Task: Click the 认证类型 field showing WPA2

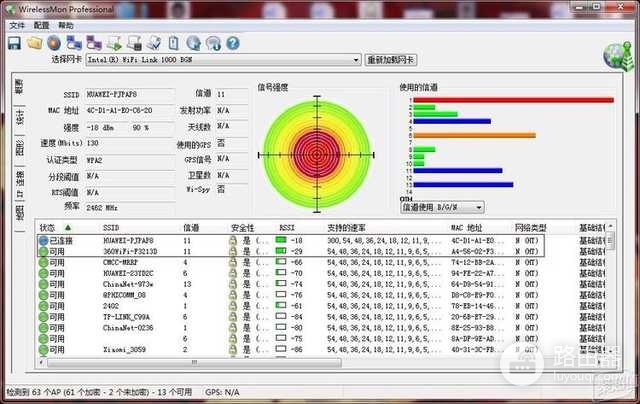Action: (x=130, y=160)
